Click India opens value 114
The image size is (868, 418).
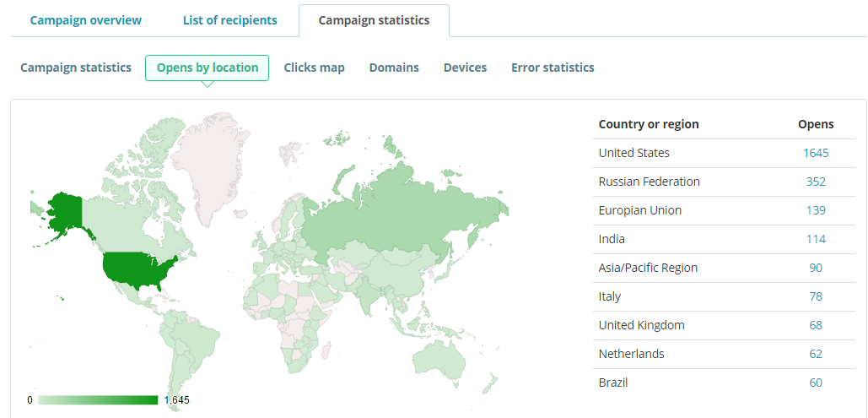click(816, 239)
